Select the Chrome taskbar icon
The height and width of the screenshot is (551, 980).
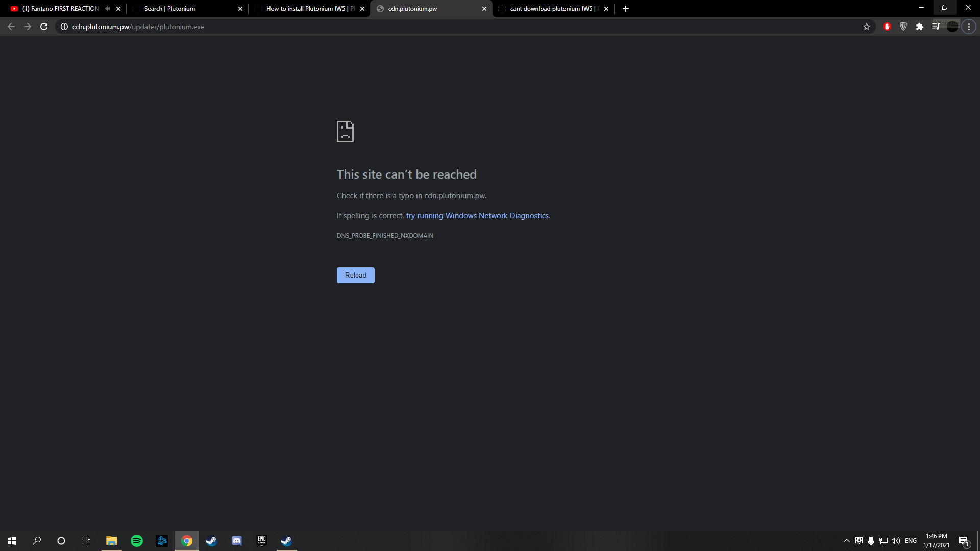click(x=187, y=541)
